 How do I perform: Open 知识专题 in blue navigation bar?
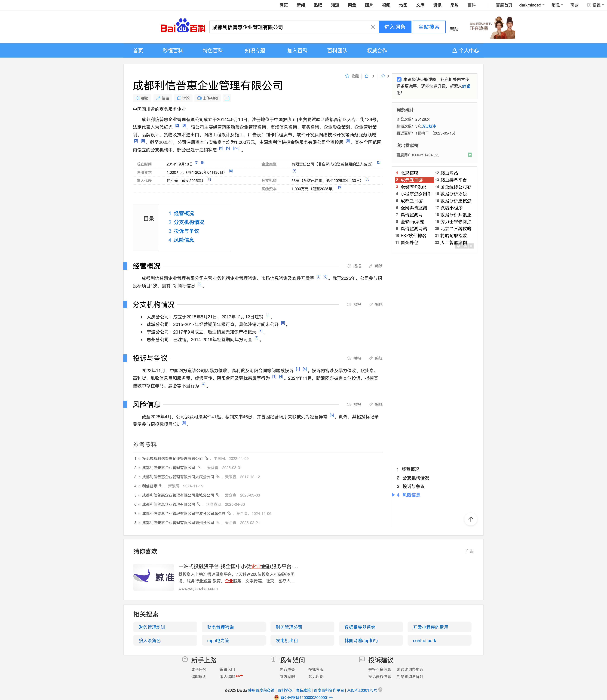[x=255, y=50]
